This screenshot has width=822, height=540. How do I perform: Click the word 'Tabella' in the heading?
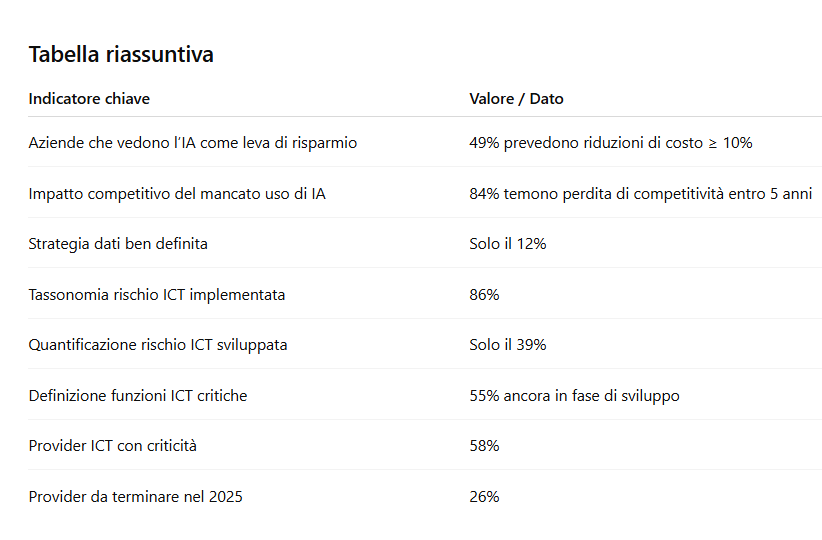tap(64, 55)
